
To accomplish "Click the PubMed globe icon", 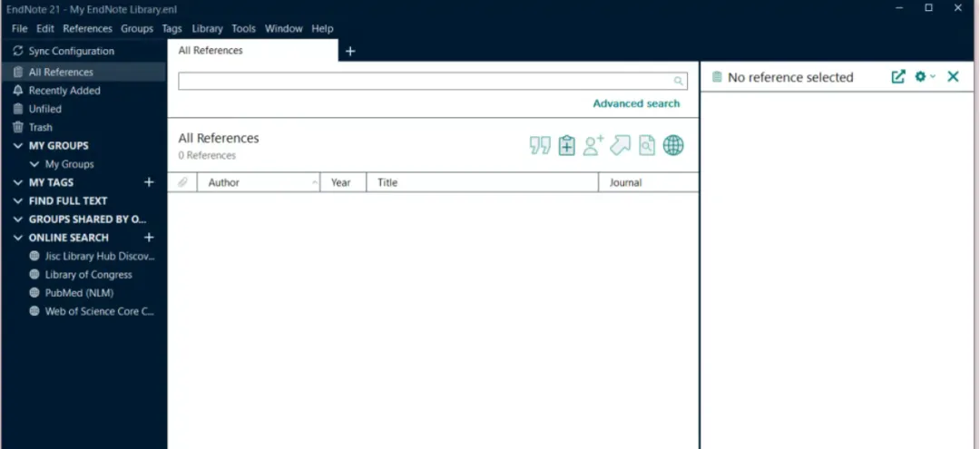I will click(x=34, y=293).
